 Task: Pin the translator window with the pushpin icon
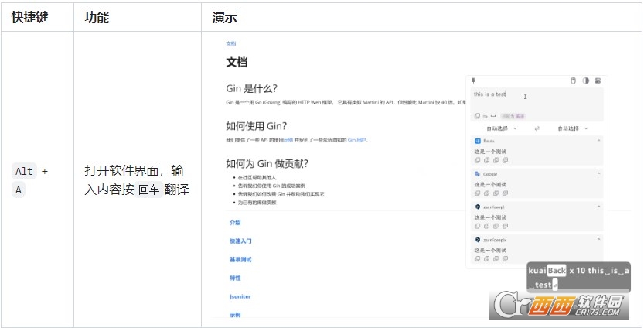pyautogui.click(x=474, y=80)
